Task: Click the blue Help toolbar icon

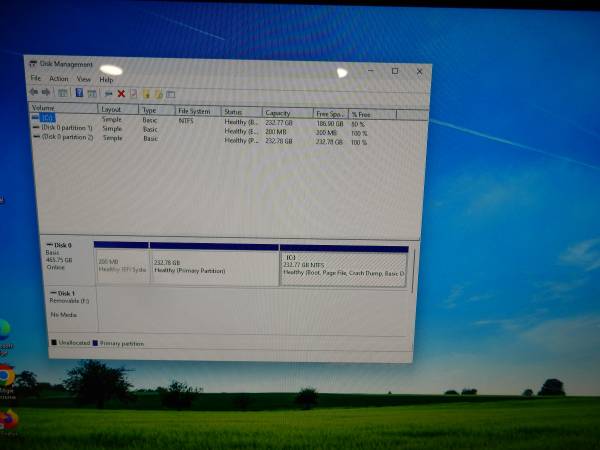Action: [x=79, y=93]
